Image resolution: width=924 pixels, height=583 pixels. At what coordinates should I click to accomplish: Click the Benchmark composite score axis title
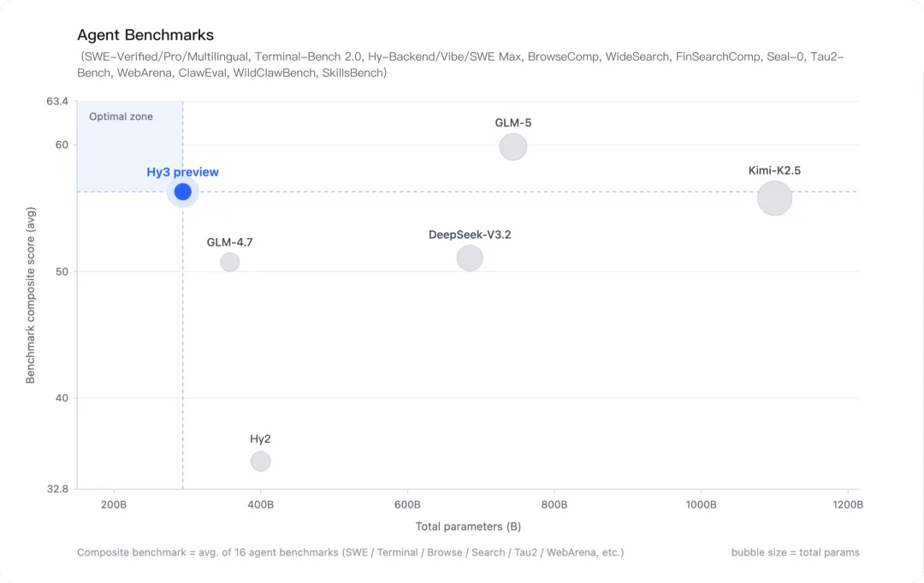31,294
